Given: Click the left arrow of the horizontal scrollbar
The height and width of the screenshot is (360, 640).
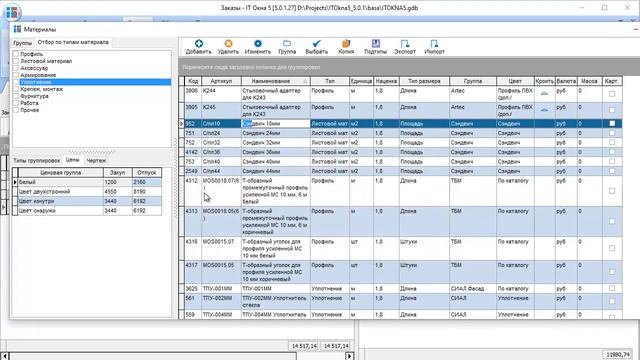Looking at the screenshot, I should [5, 356].
